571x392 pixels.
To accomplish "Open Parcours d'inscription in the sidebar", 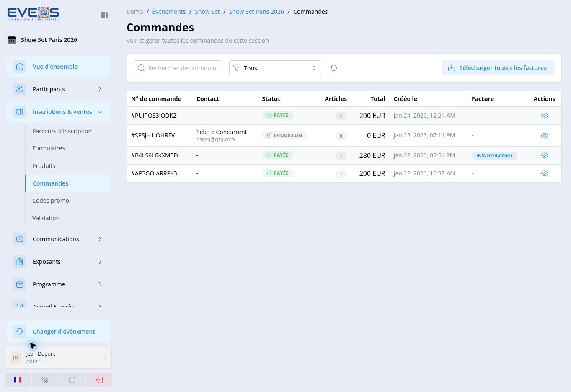I will click(68, 131).
